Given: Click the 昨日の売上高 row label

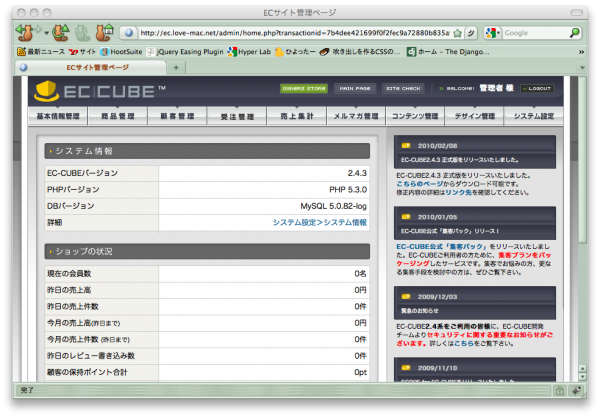Looking at the screenshot, I should (x=69, y=290).
